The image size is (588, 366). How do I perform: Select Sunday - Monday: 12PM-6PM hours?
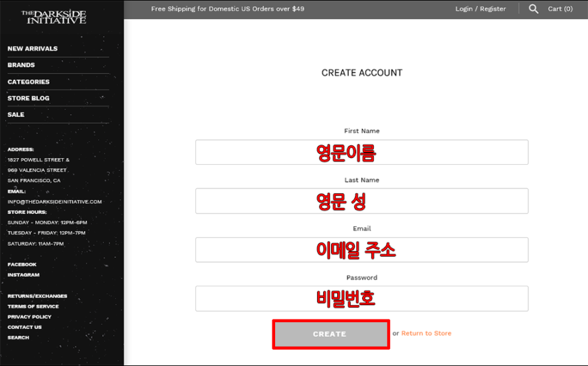coord(47,223)
